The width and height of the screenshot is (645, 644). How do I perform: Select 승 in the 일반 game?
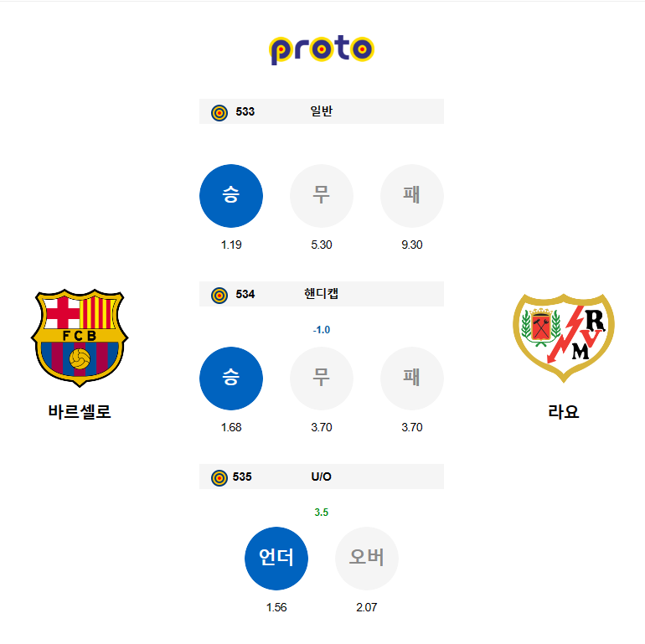tap(231, 196)
